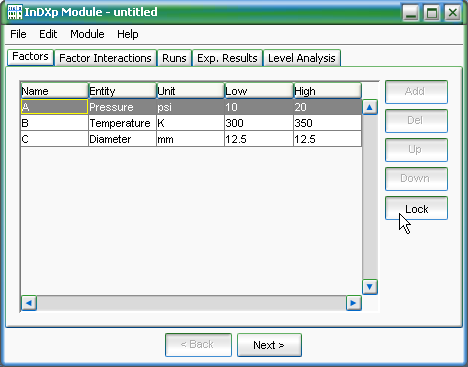This screenshot has height=367, width=468.
Task: Select the 'K' unit cell
Action: (190, 123)
